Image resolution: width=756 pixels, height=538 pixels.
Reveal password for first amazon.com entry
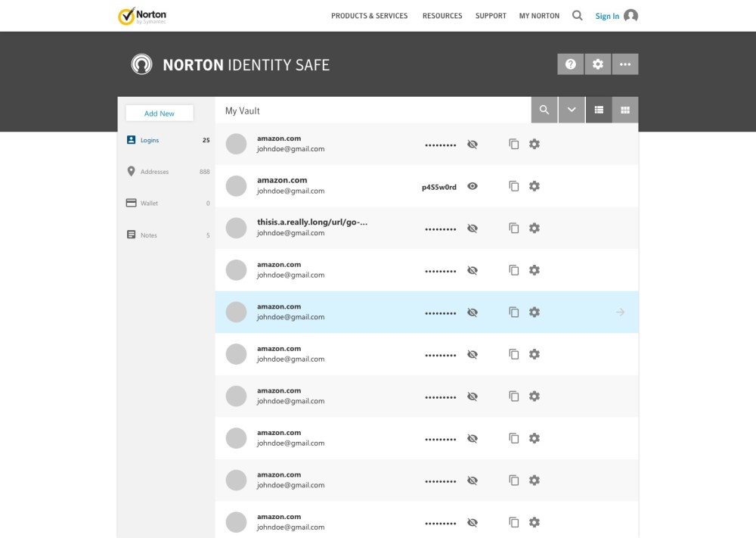tap(472, 144)
